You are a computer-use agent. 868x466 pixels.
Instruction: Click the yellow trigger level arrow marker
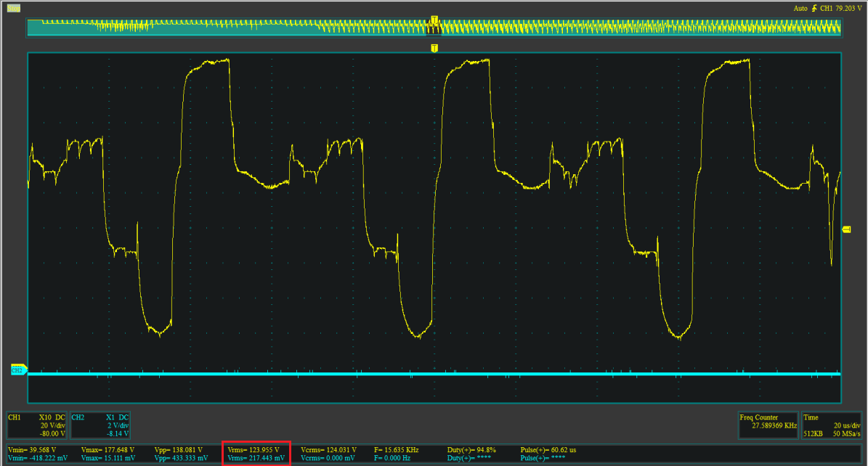(x=846, y=229)
